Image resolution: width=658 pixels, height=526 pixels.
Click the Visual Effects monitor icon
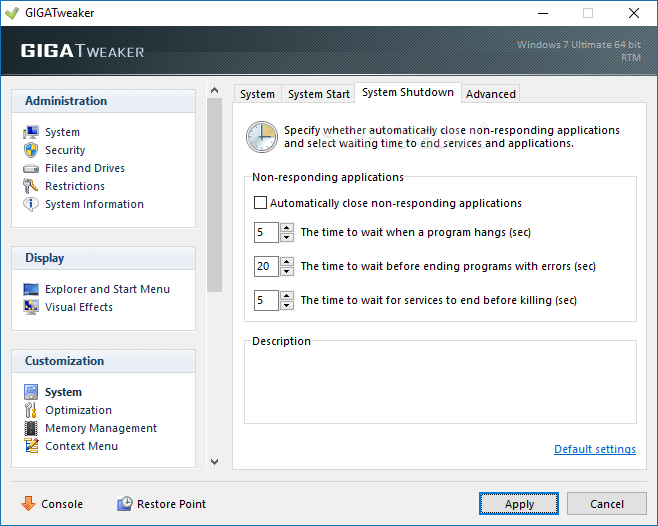pyautogui.click(x=31, y=307)
